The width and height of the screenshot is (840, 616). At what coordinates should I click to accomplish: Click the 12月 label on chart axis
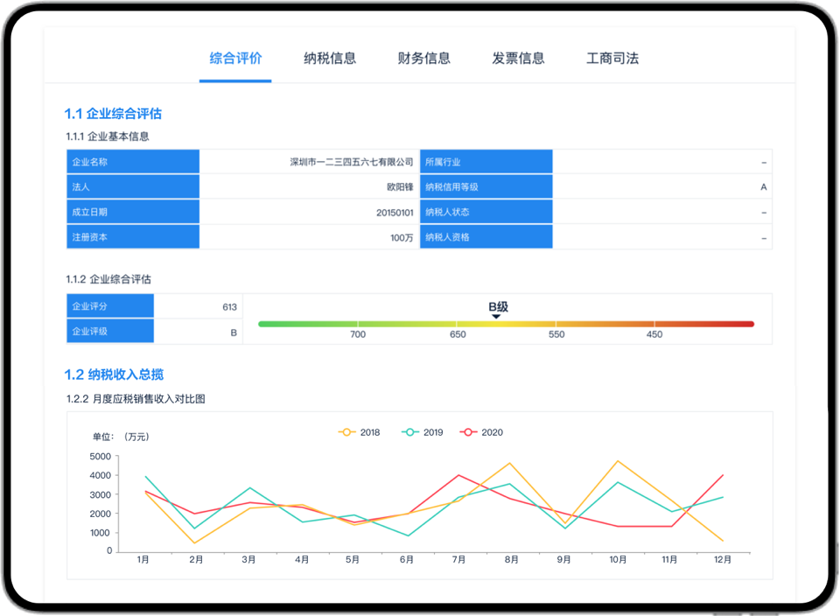722,560
